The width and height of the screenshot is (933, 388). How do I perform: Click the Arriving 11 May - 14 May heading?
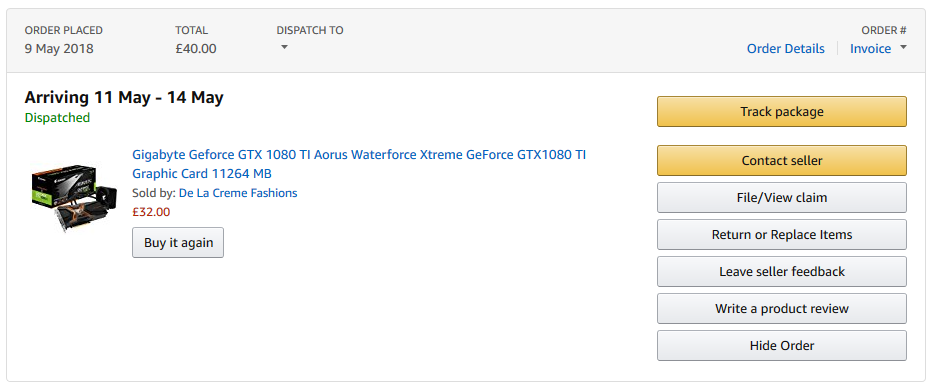point(124,97)
